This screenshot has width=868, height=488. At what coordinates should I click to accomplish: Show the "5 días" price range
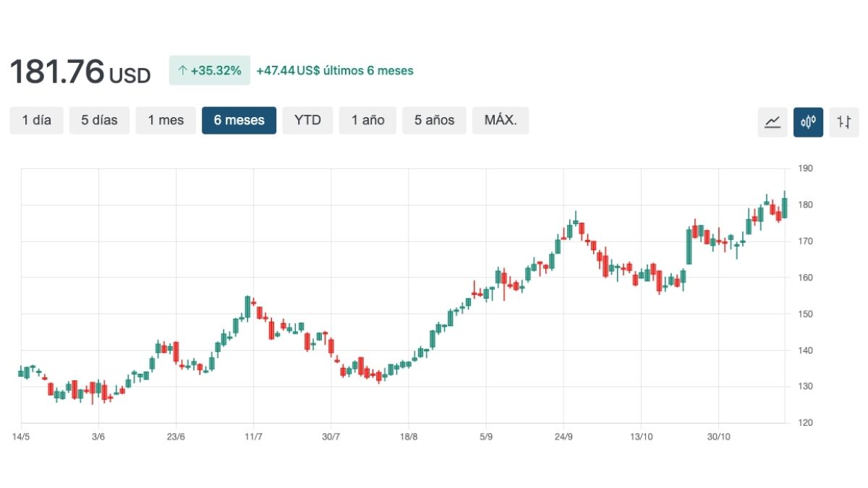point(99,121)
